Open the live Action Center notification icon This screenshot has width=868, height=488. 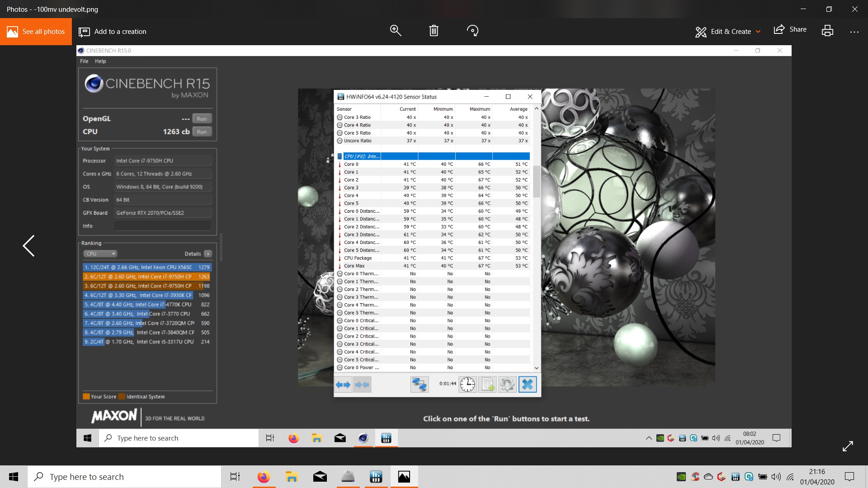pyautogui.click(x=849, y=477)
